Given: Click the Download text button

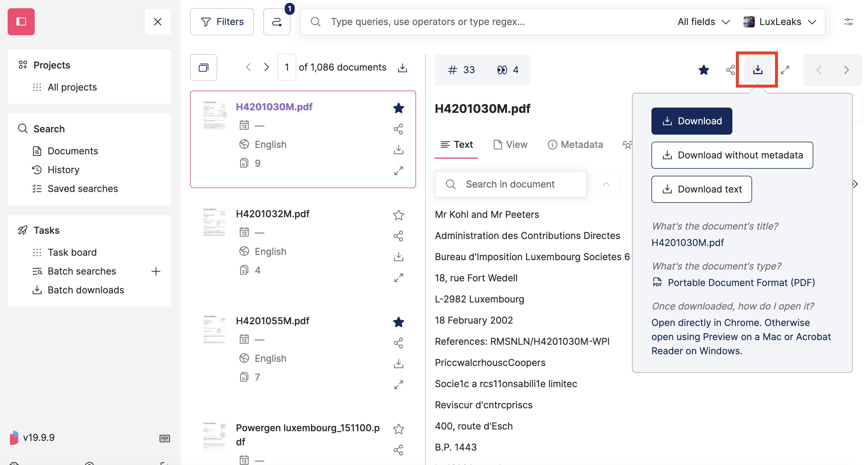Looking at the screenshot, I should click(x=701, y=189).
